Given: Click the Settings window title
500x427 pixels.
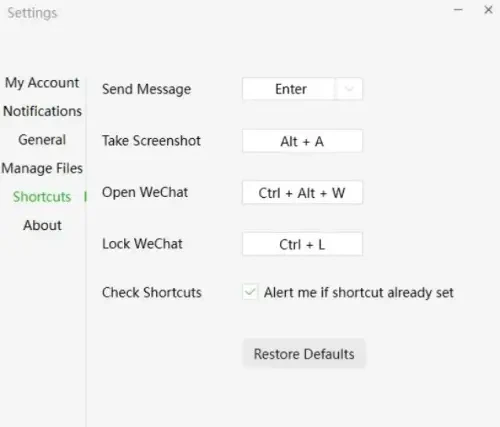Looking at the screenshot, I should pyautogui.click(x=32, y=13).
